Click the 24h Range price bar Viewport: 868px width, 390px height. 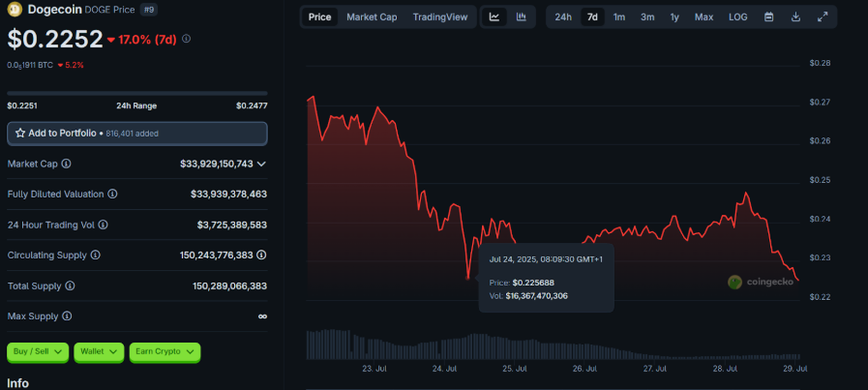click(137, 94)
